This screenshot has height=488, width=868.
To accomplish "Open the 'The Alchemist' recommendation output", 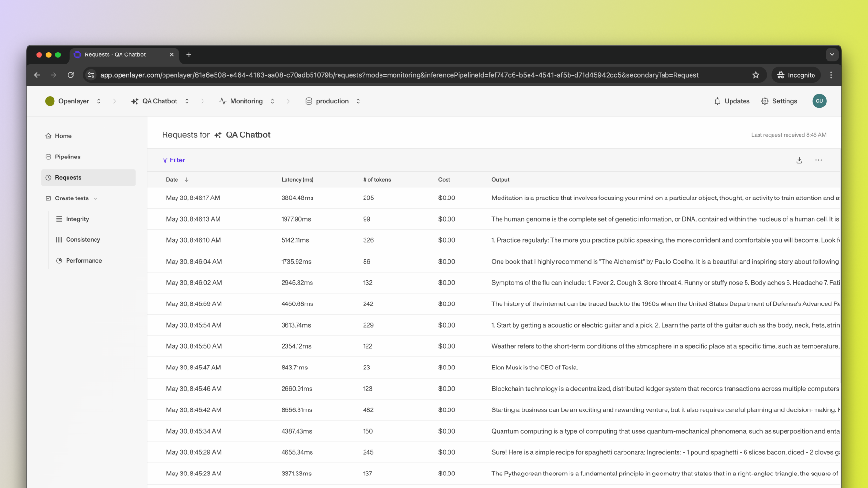I will coord(665,261).
